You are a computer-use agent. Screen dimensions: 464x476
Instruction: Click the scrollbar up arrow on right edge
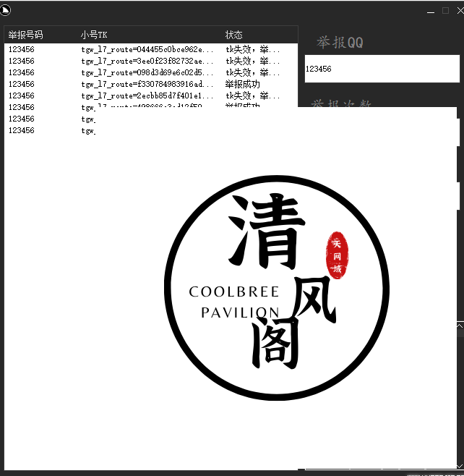pos(460,326)
